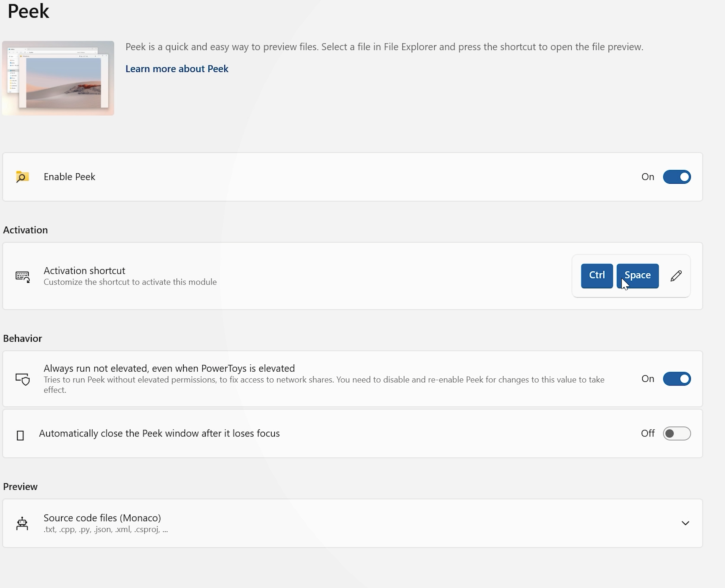Click the Peek description paragraph text
This screenshot has height=588, width=725.
point(384,47)
